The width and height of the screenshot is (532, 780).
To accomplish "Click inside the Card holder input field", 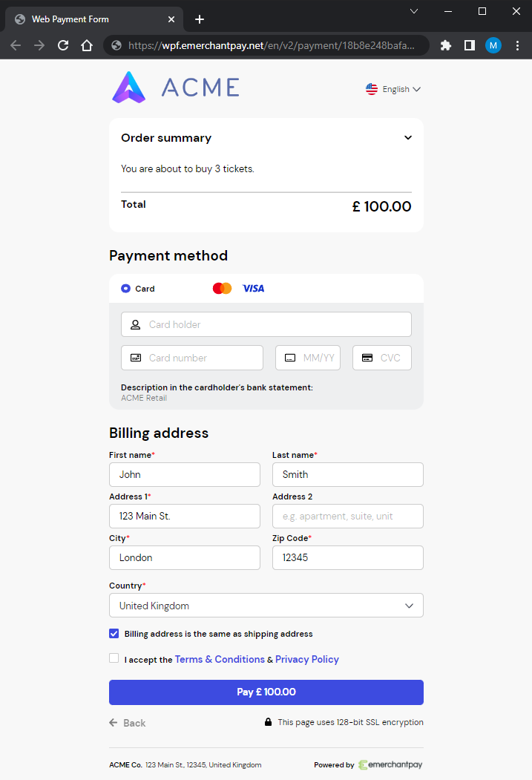I will [x=223, y=324].
